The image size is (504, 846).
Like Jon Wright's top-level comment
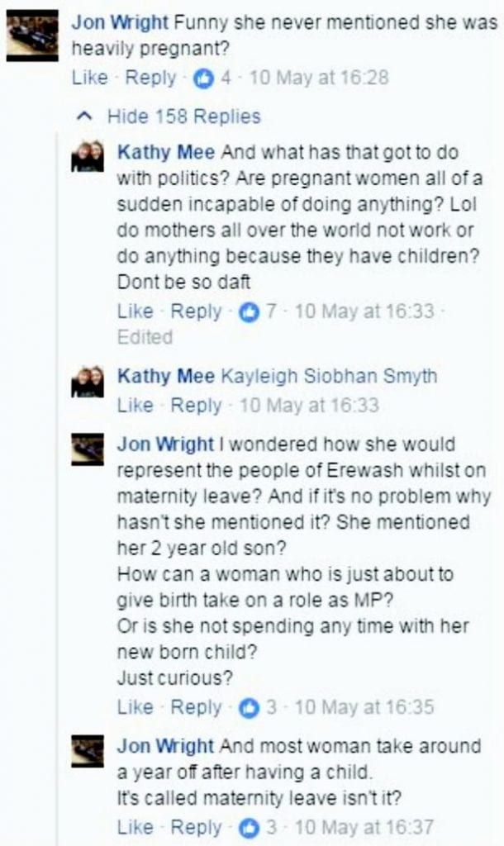(x=89, y=78)
